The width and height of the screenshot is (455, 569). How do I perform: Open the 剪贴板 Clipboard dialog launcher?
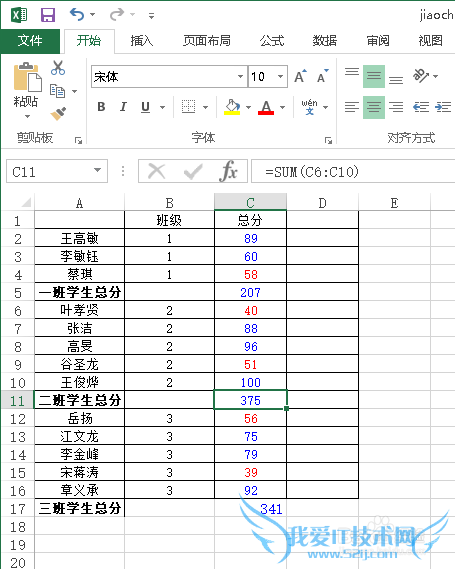(78, 140)
